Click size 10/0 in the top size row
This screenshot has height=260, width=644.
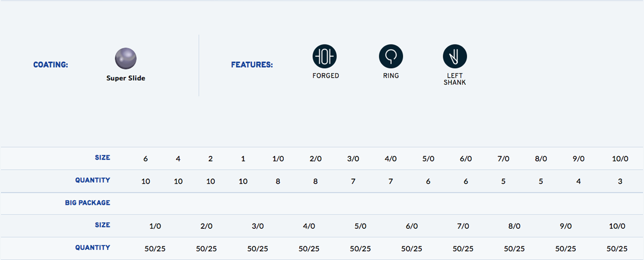click(x=620, y=159)
